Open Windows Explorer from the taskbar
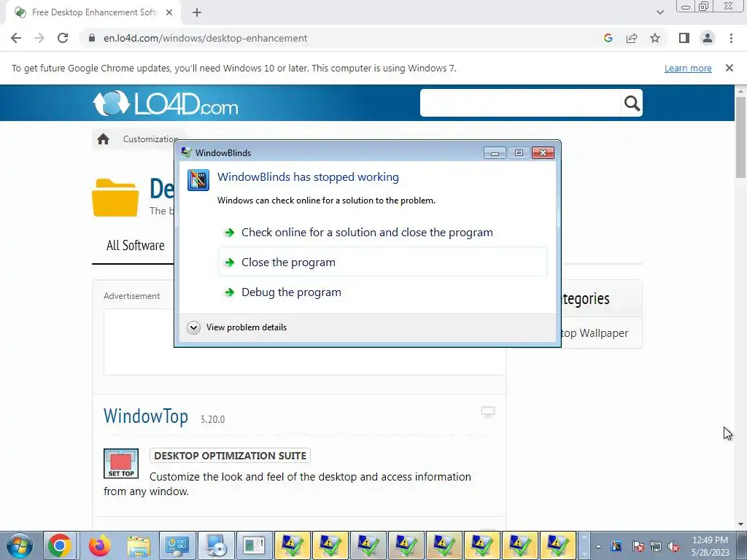 tap(139, 545)
